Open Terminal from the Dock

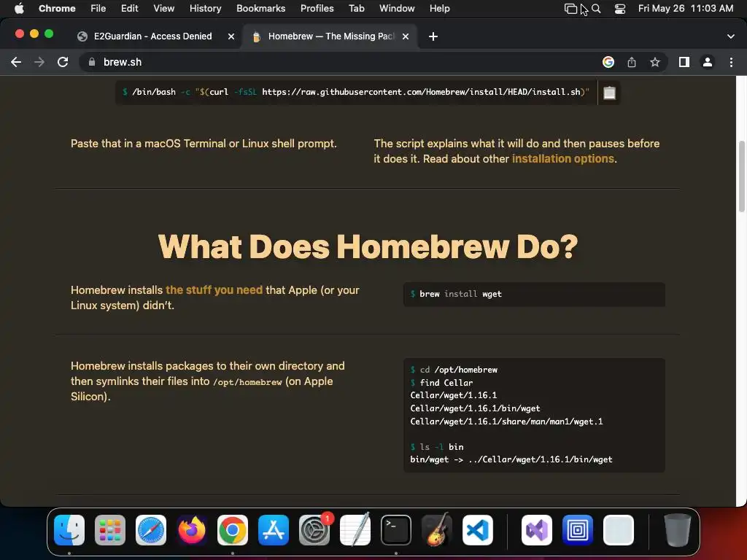pyautogui.click(x=396, y=530)
